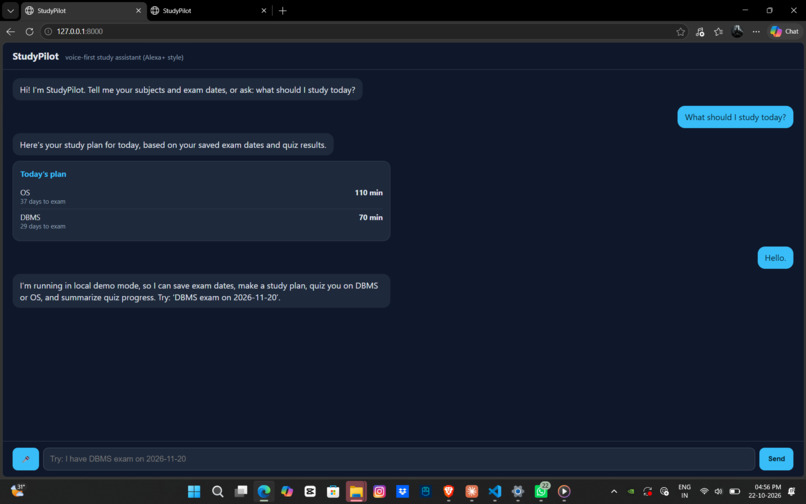Click the 'What should I study today?' message bubble
Image resolution: width=806 pixels, height=504 pixels.
tap(735, 117)
